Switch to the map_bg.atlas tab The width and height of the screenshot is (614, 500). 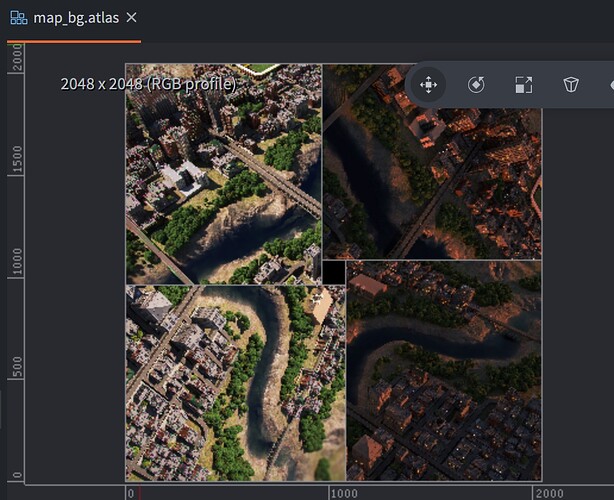click(x=74, y=18)
